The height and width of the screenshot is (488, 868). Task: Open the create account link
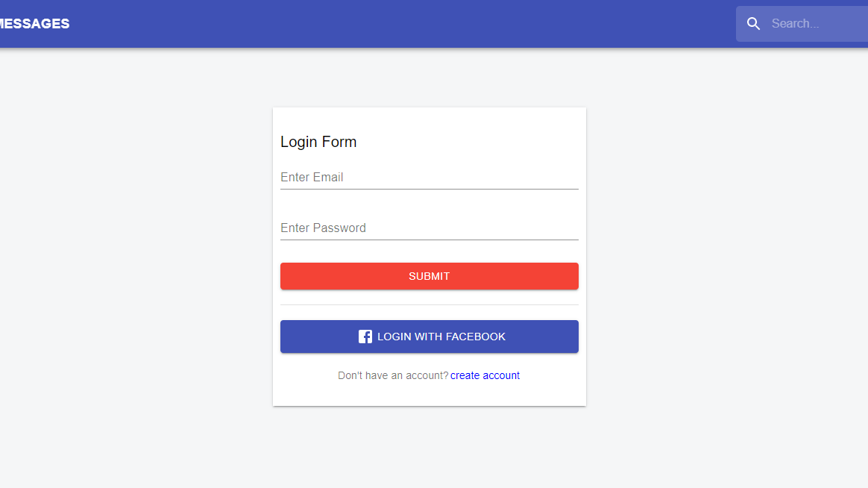tap(485, 375)
